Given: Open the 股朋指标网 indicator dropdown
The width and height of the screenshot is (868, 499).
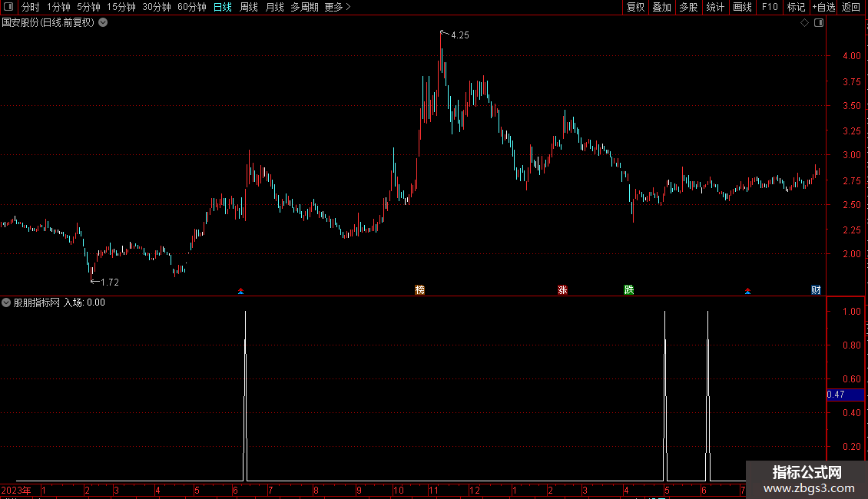Looking at the screenshot, I should (x=6, y=302).
